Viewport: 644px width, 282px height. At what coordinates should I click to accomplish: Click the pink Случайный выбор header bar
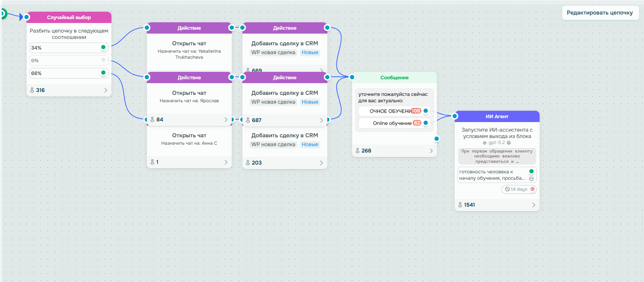(69, 17)
